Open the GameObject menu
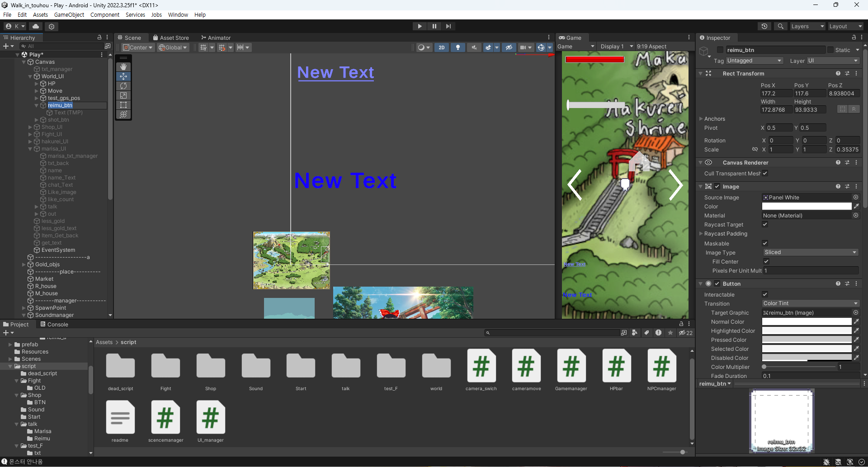 (x=69, y=14)
